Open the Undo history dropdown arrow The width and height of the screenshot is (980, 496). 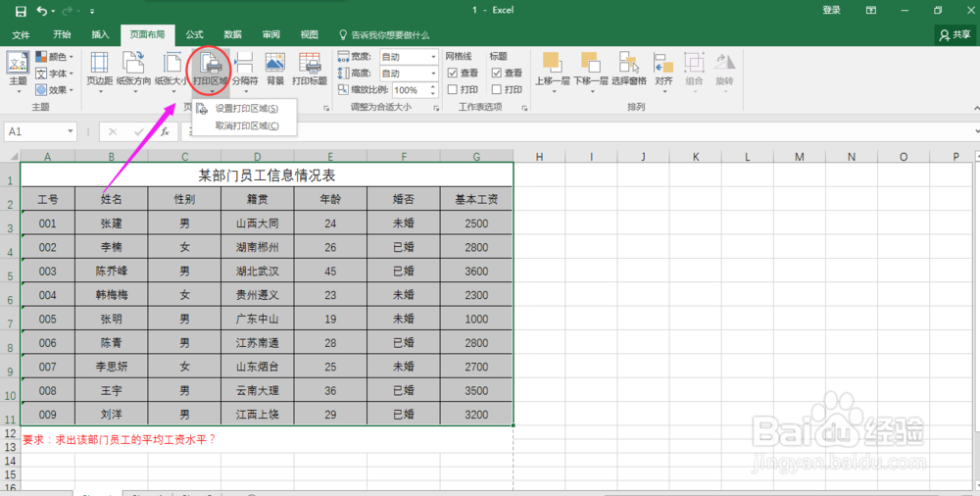(x=53, y=11)
